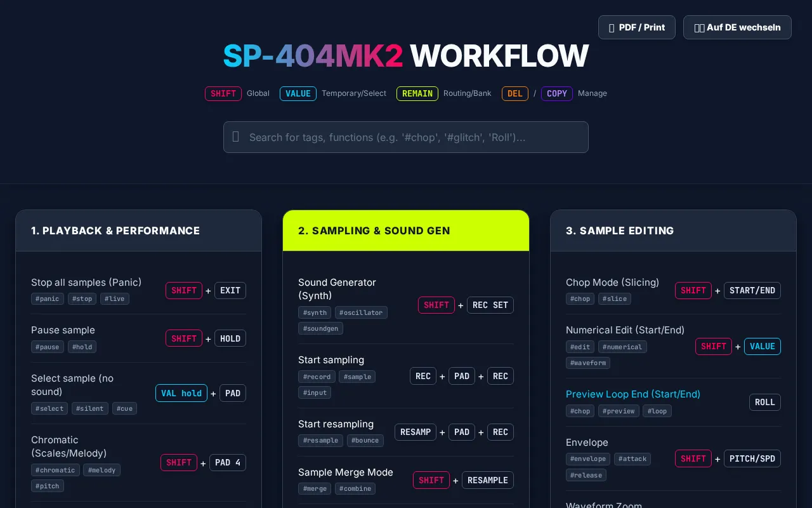Image resolution: width=812 pixels, height=508 pixels.
Task: Click the #numerical tag
Action: pyautogui.click(x=622, y=347)
